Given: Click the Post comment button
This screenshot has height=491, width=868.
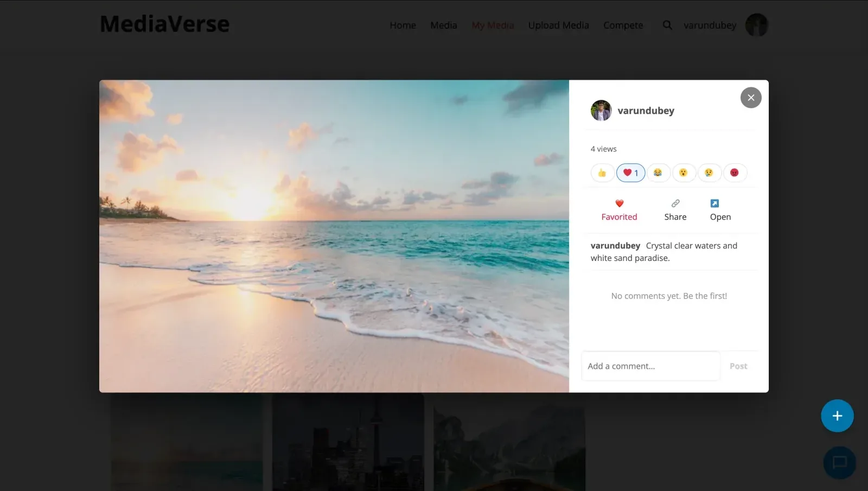Looking at the screenshot, I should (x=738, y=366).
